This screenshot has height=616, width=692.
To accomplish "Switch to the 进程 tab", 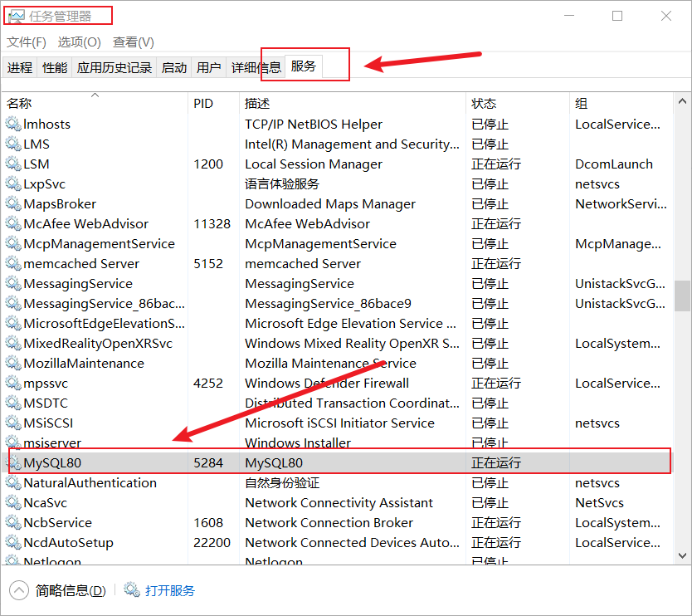I will (20, 67).
